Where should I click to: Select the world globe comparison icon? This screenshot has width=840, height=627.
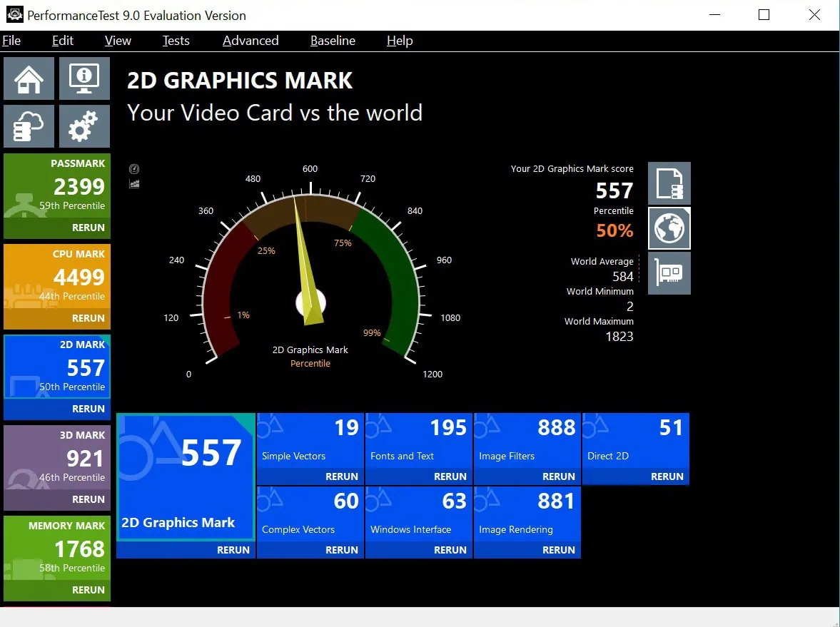coord(669,228)
